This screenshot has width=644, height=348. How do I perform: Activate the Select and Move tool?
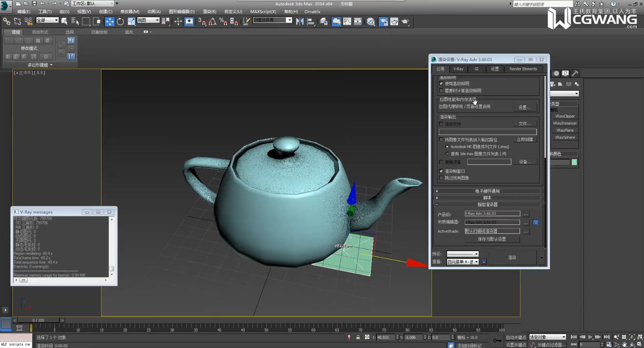click(110, 21)
